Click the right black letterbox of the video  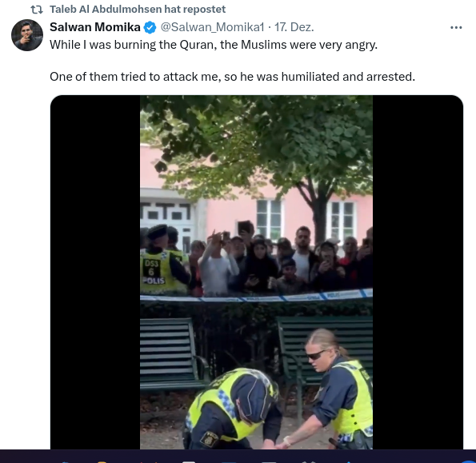[x=418, y=272]
